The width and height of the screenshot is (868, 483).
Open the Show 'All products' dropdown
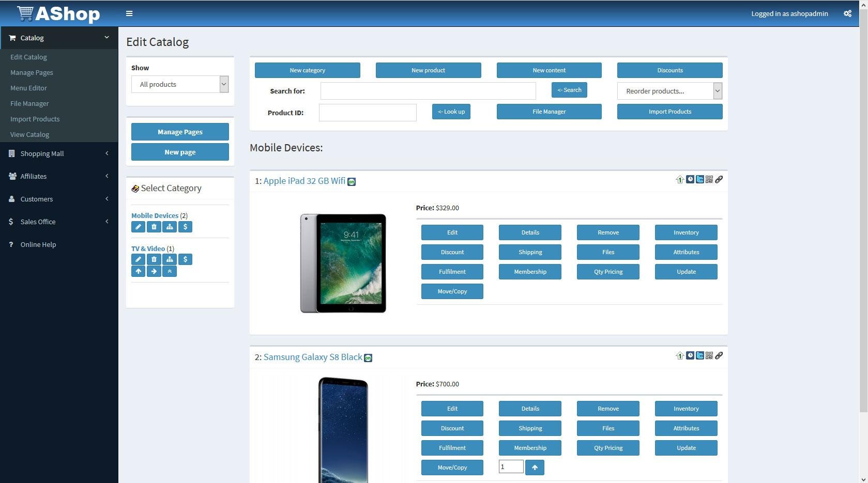179,84
